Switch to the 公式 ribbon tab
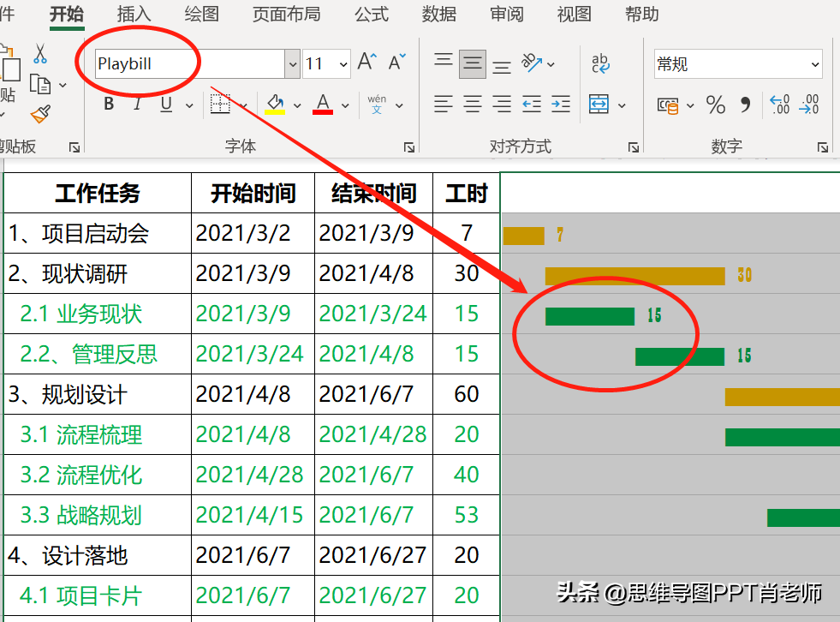840x622 pixels. pyautogui.click(x=372, y=15)
